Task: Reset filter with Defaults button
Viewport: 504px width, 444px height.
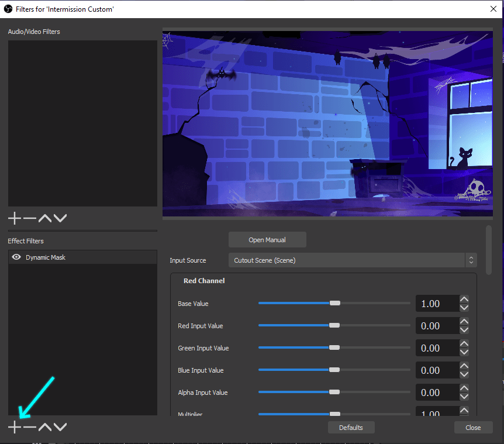Action: click(351, 428)
